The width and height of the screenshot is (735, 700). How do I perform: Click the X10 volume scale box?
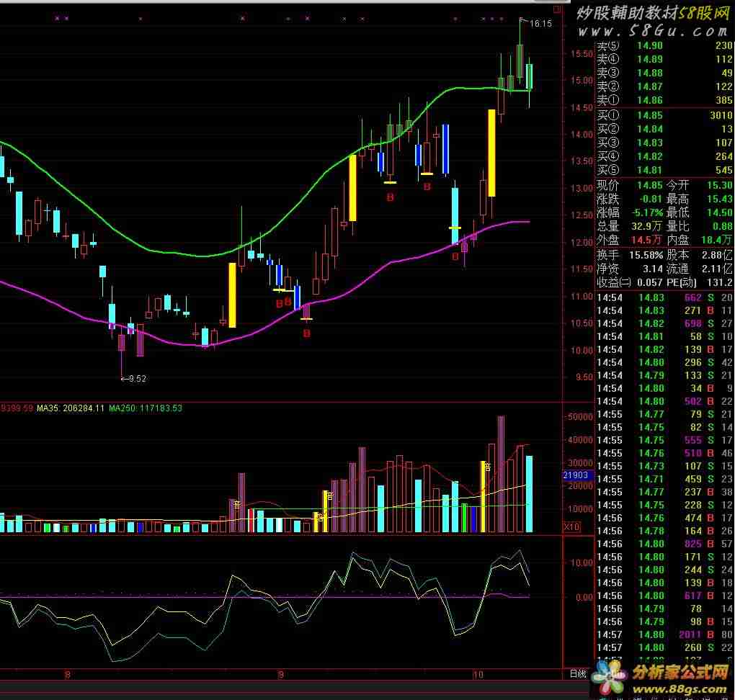coord(571,526)
